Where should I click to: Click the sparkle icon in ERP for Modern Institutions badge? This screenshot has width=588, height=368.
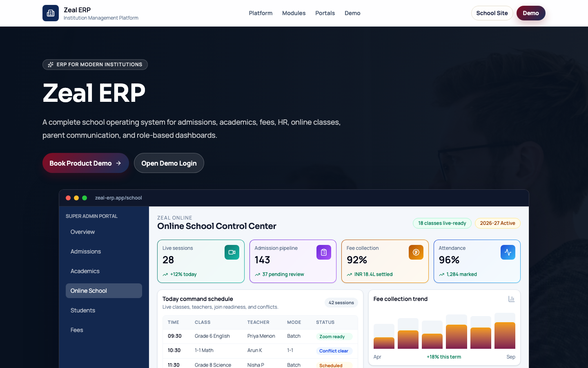coord(51,65)
